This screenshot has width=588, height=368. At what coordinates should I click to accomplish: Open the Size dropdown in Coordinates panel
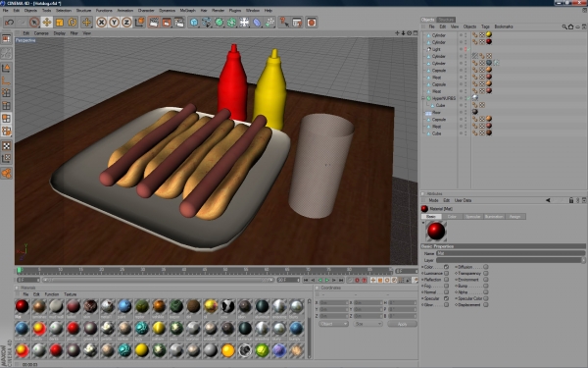[367, 324]
